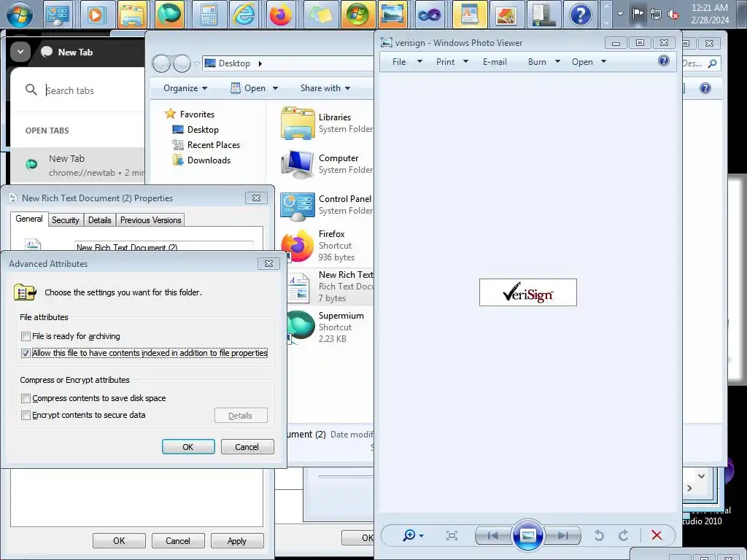747x560 pixels.
Task: Fit image to actual size in Photo Viewer
Action: (452, 536)
